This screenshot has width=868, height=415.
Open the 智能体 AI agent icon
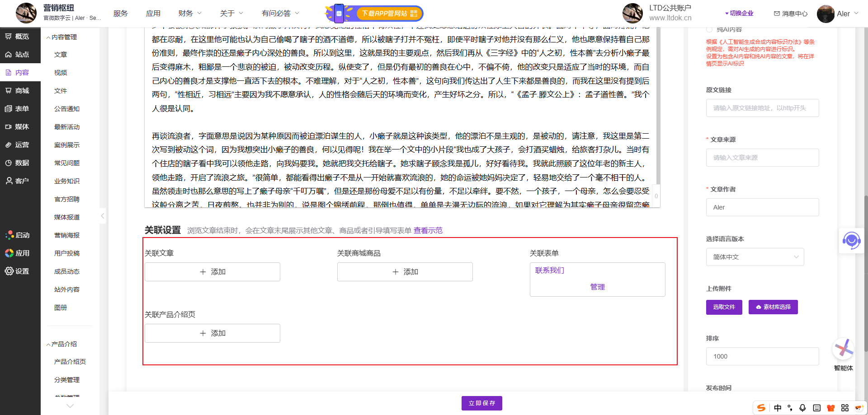843,349
